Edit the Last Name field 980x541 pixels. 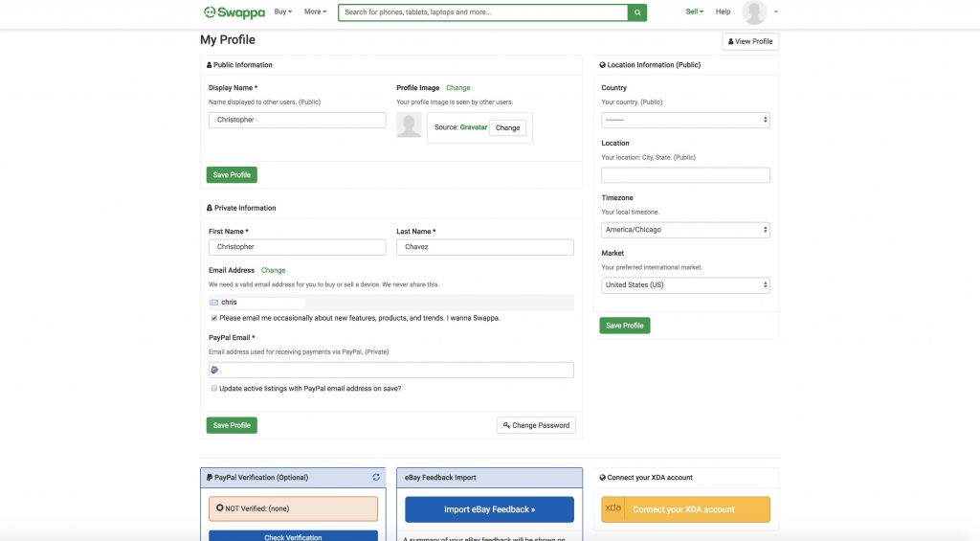(x=484, y=247)
